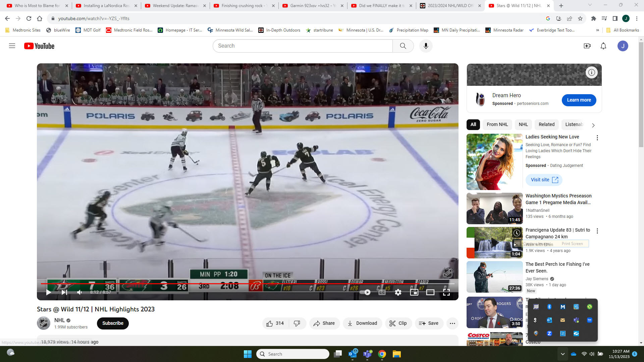
Task: Open Windows Start button
Action: tap(248, 354)
